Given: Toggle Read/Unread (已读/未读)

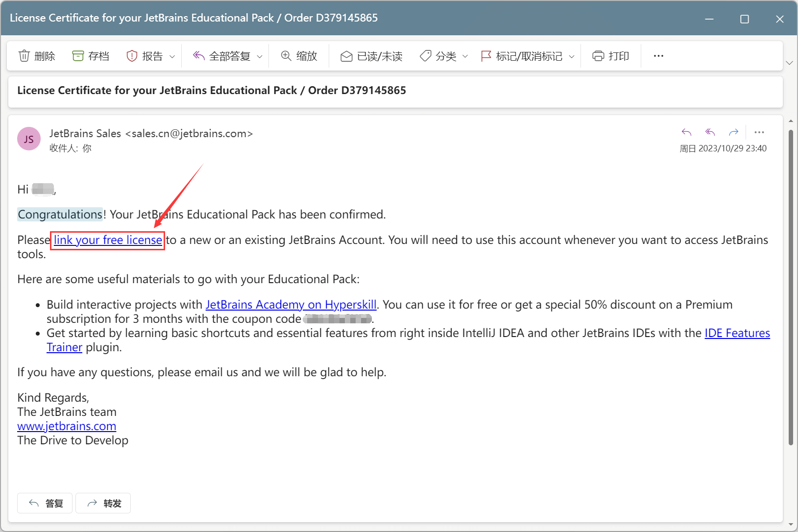Looking at the screenshot, I should point(371,56).
